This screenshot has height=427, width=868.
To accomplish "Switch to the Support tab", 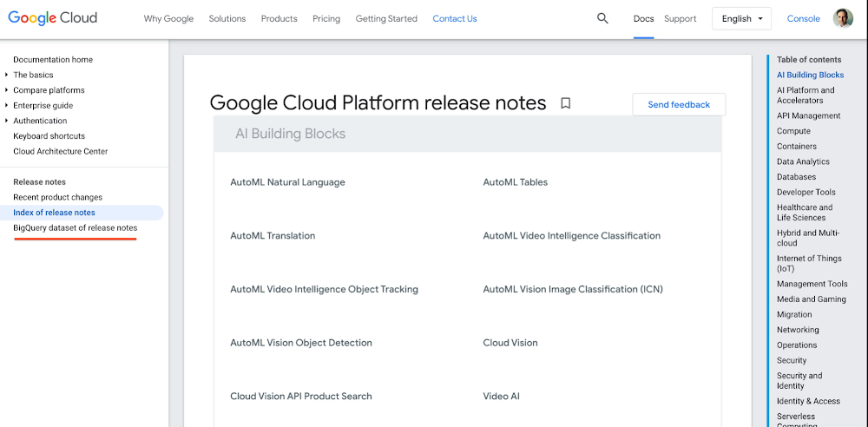I will (x=681, y=19).
